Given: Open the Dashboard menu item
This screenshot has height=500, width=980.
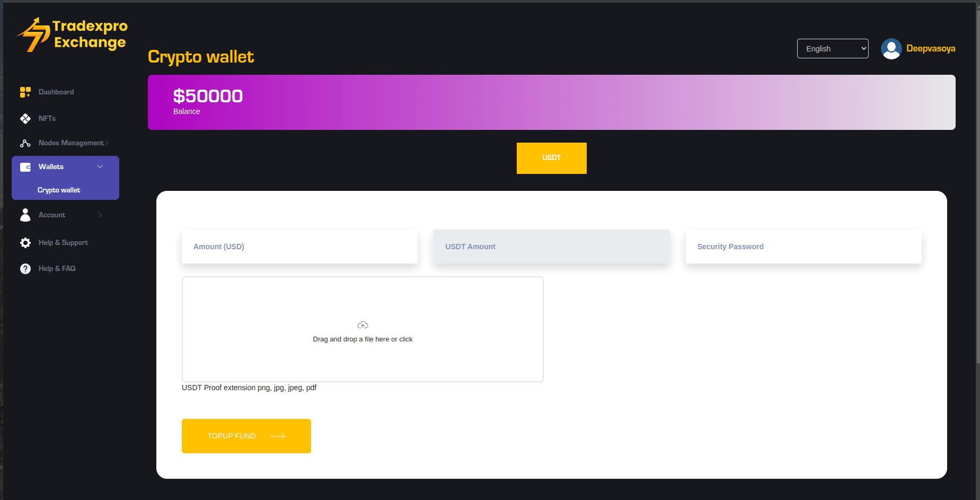Looking at the screenshot, I should pos(56,92).
